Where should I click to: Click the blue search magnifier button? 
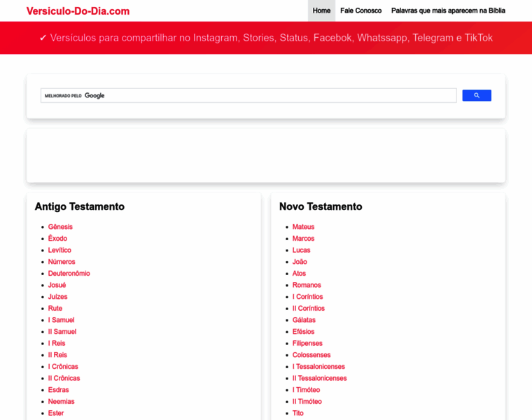coord(476,95)
